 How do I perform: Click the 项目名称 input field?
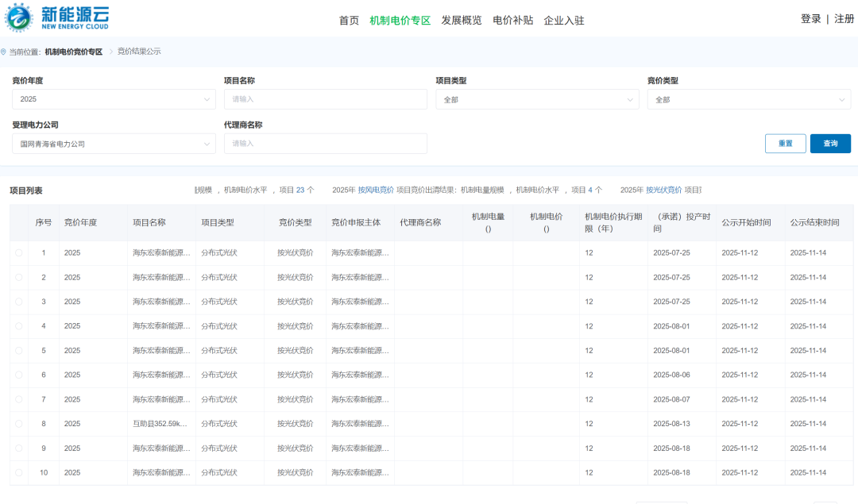tap(325, 99)
